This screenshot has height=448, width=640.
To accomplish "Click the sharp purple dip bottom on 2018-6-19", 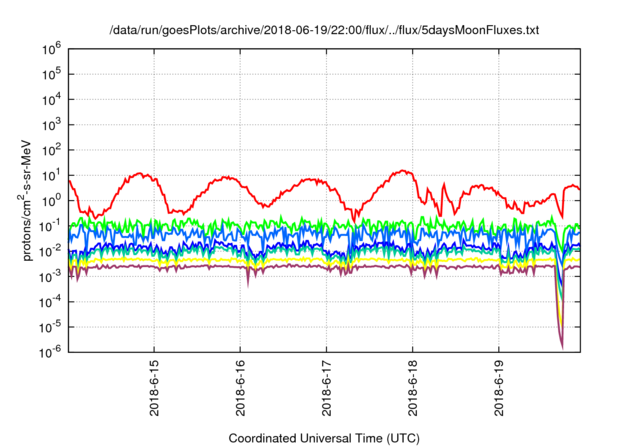I will [x=562, y=348].
